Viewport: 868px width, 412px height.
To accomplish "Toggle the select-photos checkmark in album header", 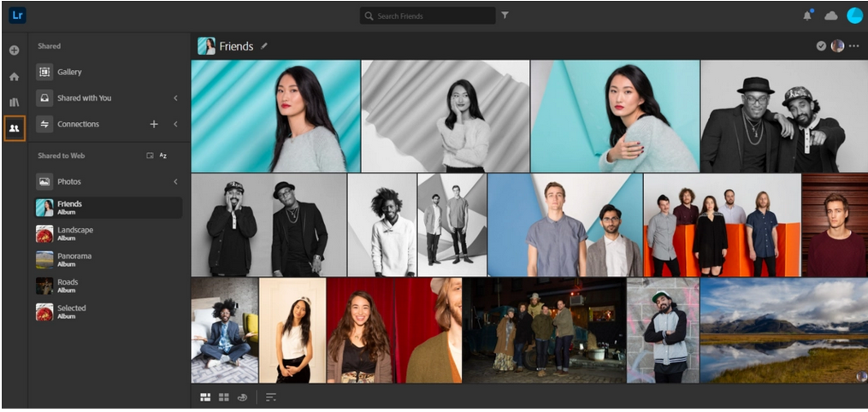I will pos(821,46).
